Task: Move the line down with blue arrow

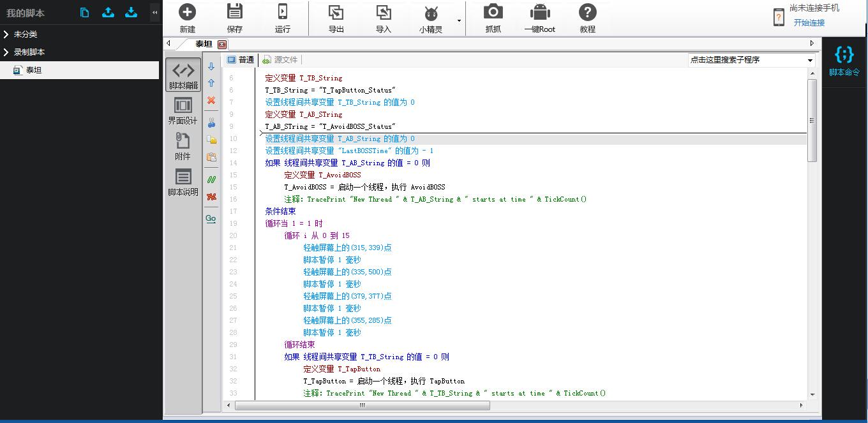Action: click(x=211, y=66)
